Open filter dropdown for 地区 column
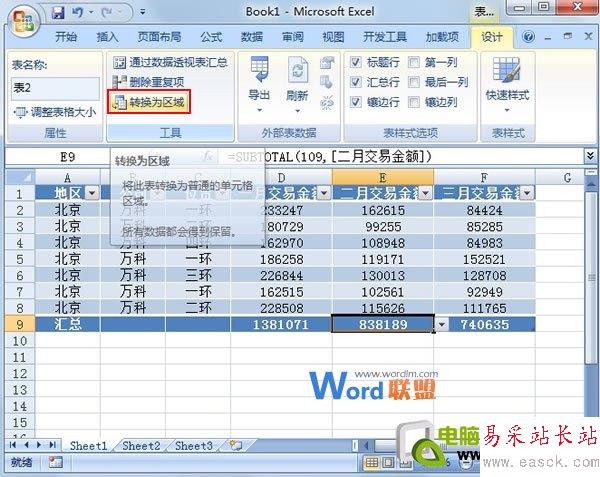The height and width of the screenshot is (477, 600). (92, 193)
